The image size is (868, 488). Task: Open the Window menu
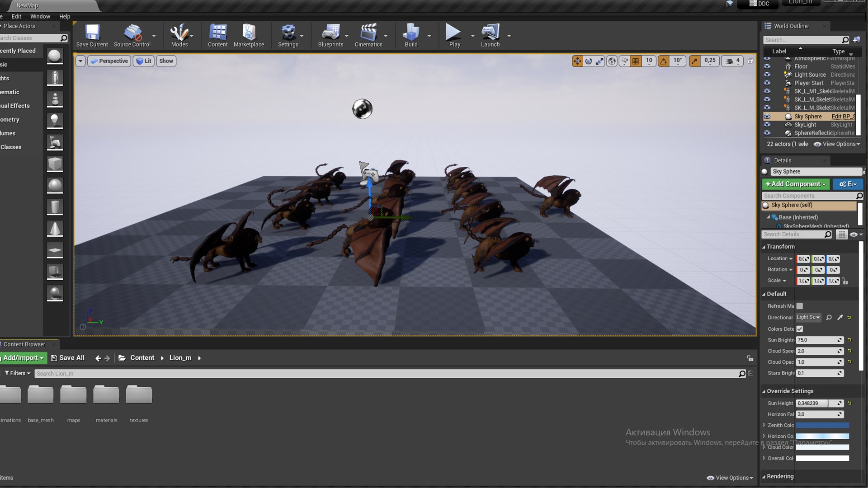coord(40,16)
